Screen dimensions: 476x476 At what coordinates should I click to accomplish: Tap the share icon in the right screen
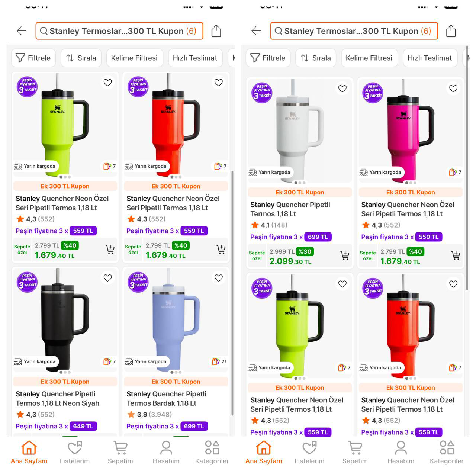pyautogui.click(x=451, y=31)
